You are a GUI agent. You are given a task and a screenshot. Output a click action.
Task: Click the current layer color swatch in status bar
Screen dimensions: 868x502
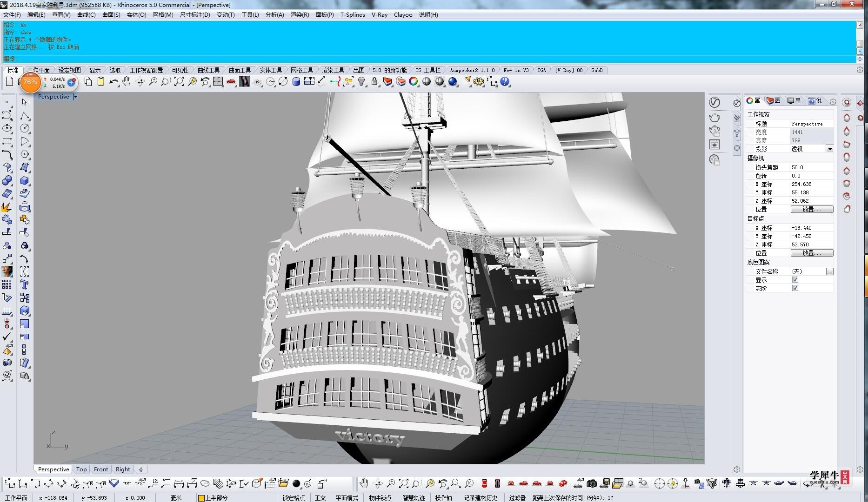[x=201, y=498]
